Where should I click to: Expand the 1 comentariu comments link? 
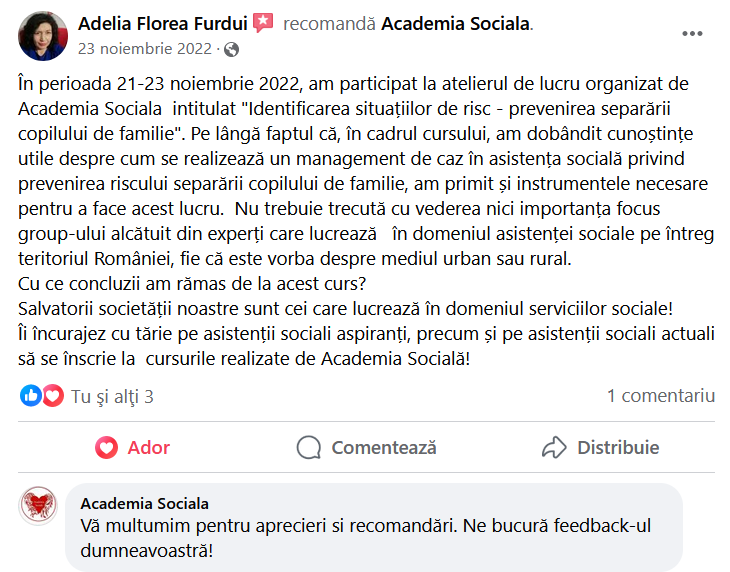tap(660, 396)
